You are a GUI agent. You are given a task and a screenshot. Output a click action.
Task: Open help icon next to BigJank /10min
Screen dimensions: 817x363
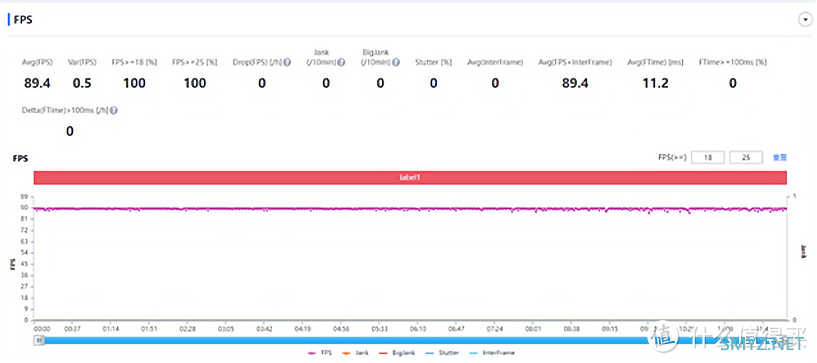396,62
